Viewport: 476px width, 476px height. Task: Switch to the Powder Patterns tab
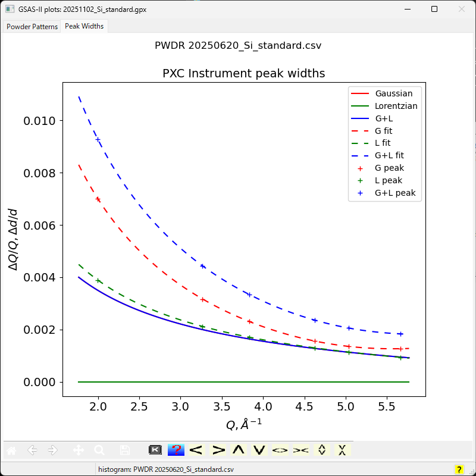[x=32, y=26]
